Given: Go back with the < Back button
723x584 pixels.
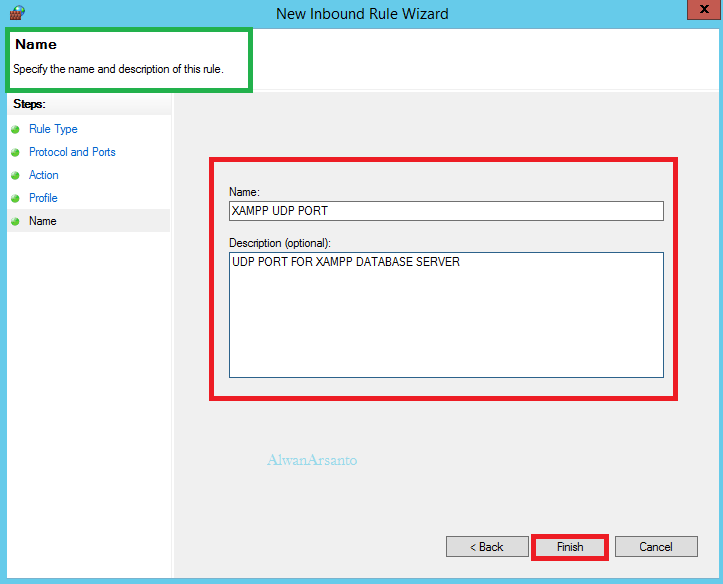Looking at the screenshot, I should (x=487, y=547).
